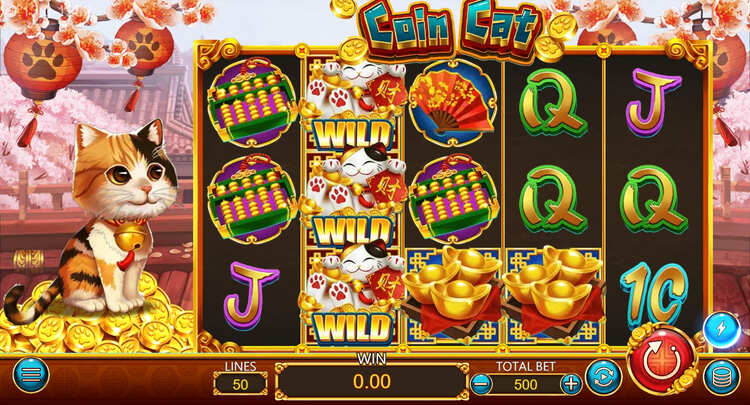Increase total bet with plus button
This screenshot has width=750, height=405.
[x=571, y=383]
